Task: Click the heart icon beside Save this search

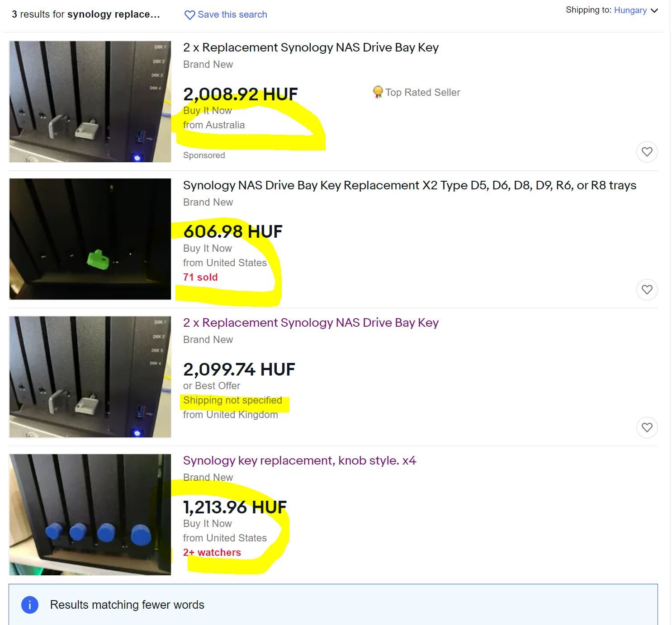Action: 189,15
